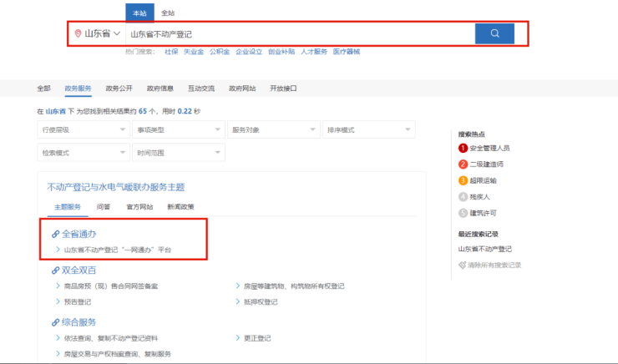Screen dimensions: 618x364
Task: Expand the 事项类型 dropdown
Action: [x=178, y=130]
